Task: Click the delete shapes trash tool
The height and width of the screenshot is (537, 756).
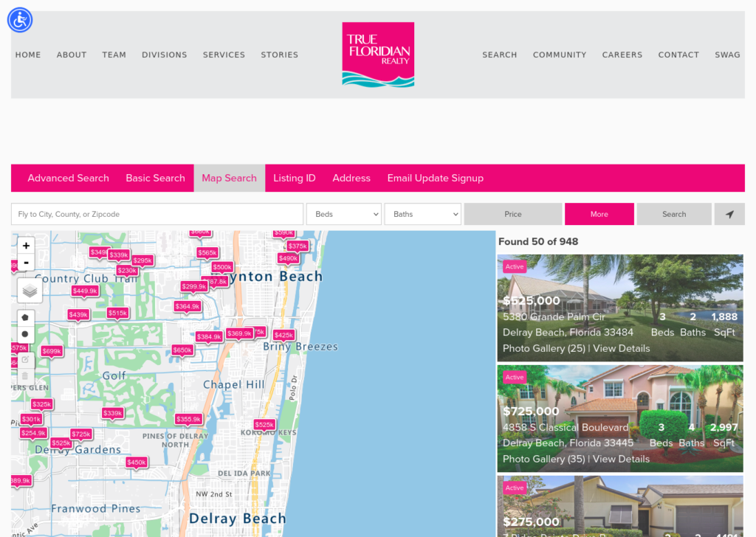Action: tap(26, 376)
